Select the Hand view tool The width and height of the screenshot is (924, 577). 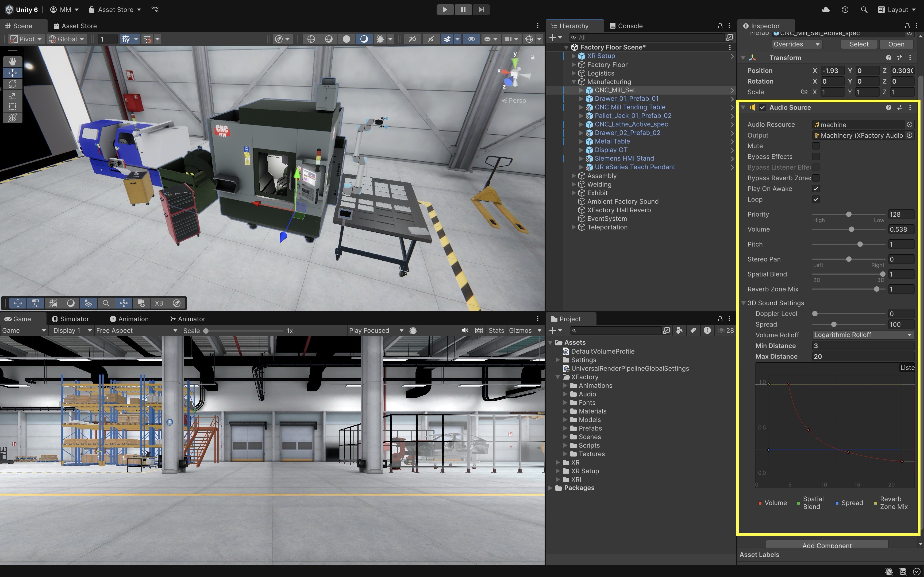12,61
